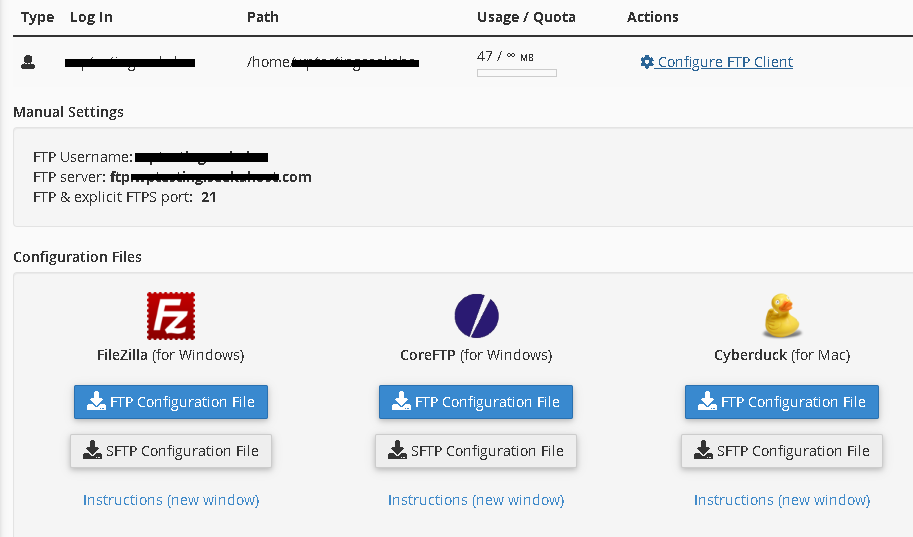Click the Log In column header
This screenshot has width=913, height=537.
[91, 17]
